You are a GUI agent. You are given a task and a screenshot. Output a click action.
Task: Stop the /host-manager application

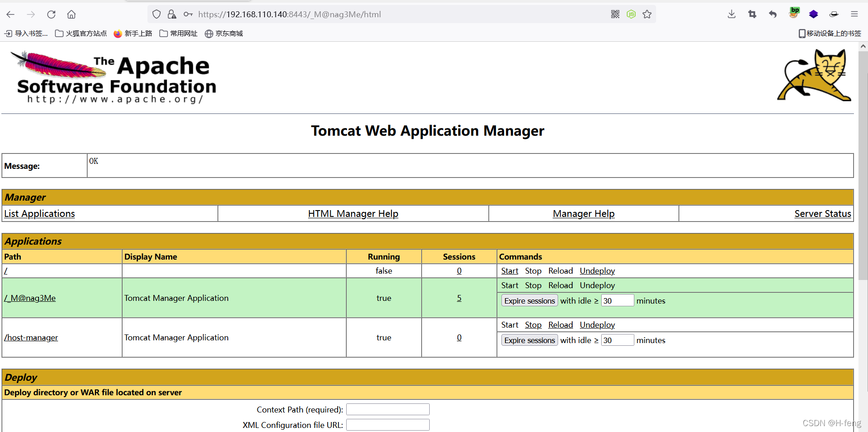(533, 325)
